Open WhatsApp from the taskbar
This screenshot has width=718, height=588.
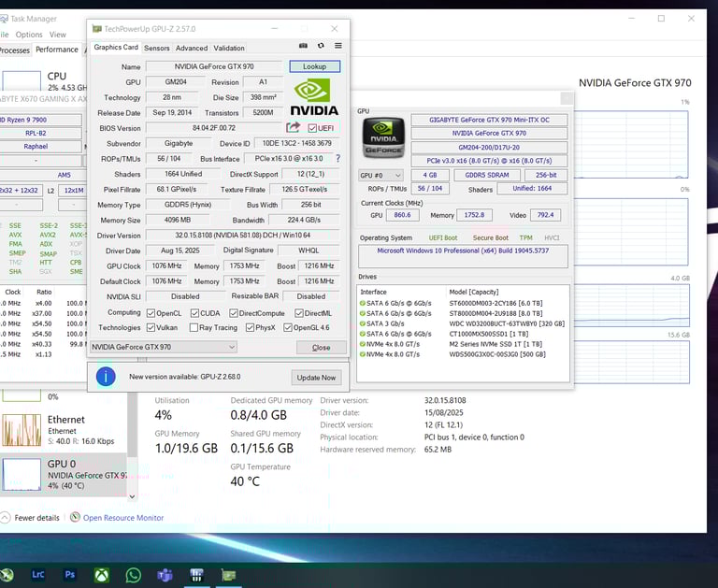(134, 575)
